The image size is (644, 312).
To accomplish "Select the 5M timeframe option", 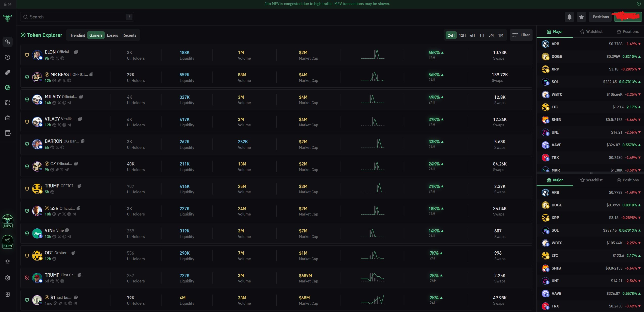I will point(491,35).
